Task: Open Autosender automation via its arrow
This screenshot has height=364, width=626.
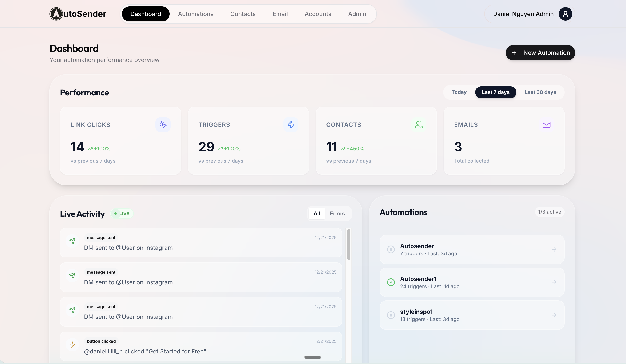Action: [x=554, y=249]
